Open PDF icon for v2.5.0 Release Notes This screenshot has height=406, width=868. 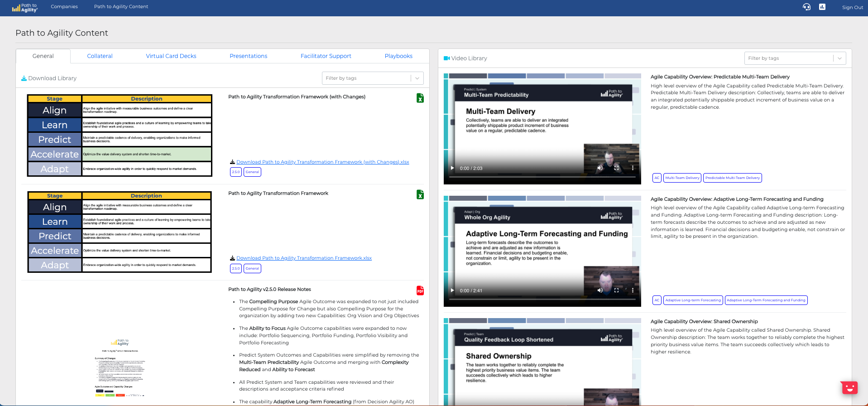420,290
